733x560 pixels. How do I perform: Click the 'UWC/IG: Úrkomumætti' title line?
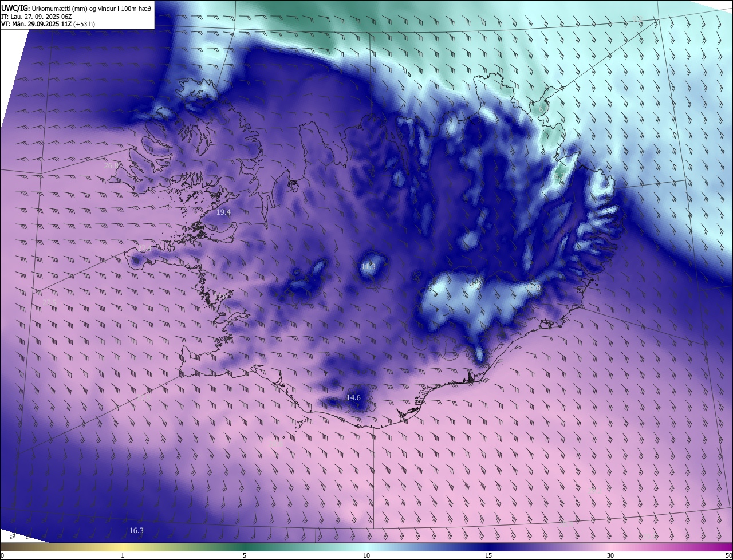pos(76,7)
